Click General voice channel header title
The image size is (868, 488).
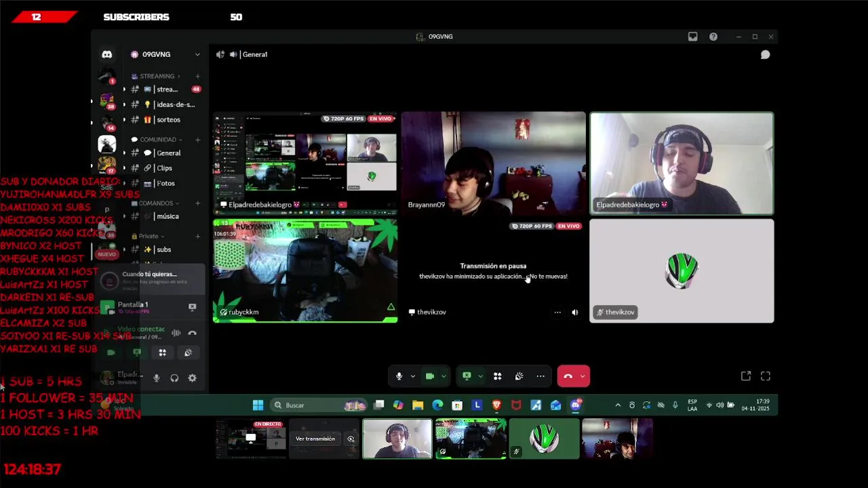255,55
